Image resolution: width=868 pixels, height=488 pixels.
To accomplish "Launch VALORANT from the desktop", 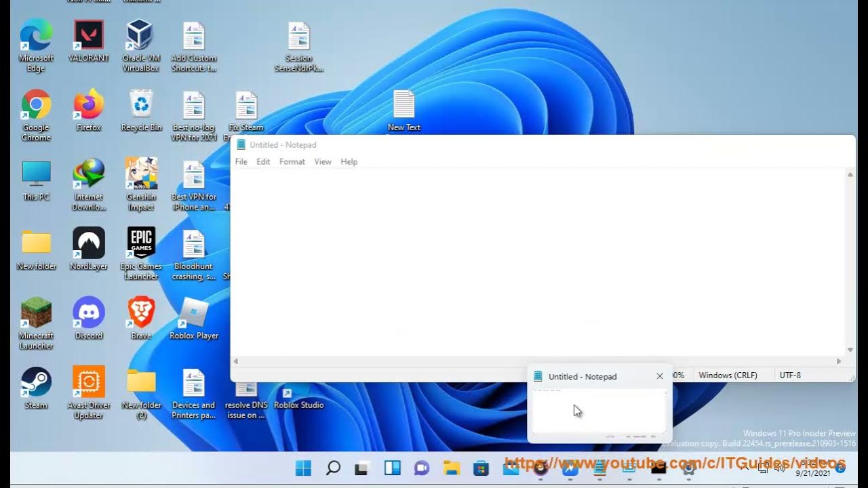I will click(x=89, y=41).
